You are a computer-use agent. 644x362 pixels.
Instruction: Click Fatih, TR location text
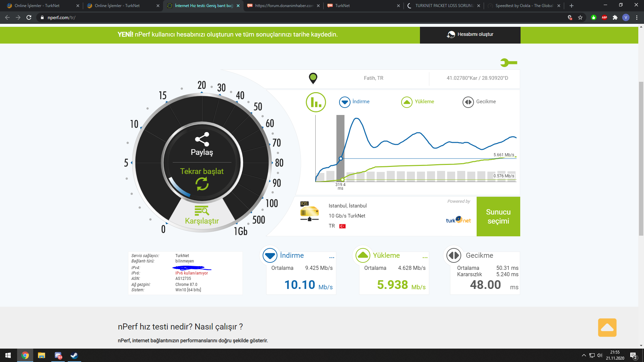tap(373, 78)
